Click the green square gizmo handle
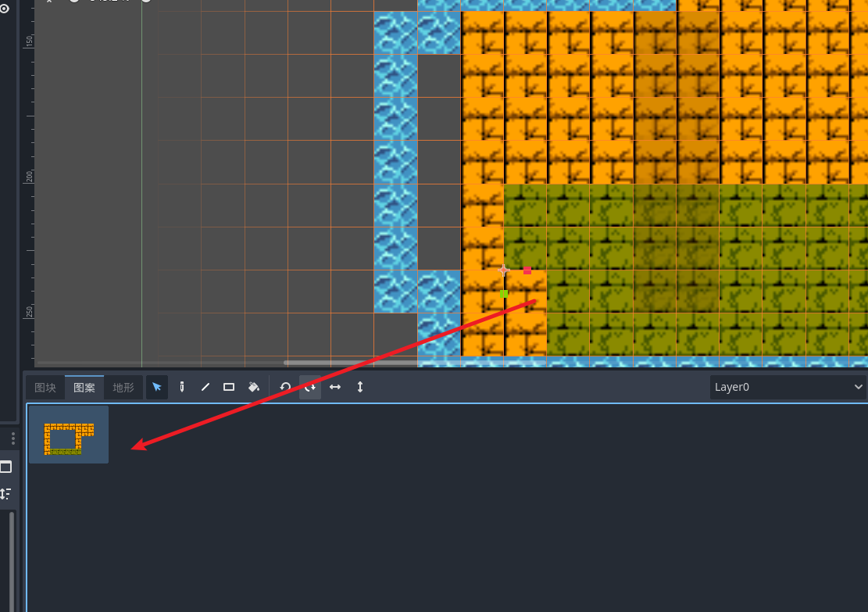 pyautogui.click(x=504, y=294)
